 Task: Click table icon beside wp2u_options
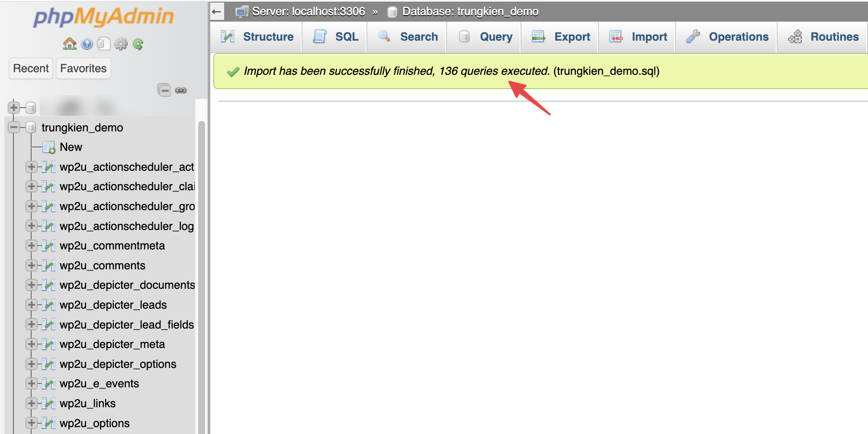point(48,423)
